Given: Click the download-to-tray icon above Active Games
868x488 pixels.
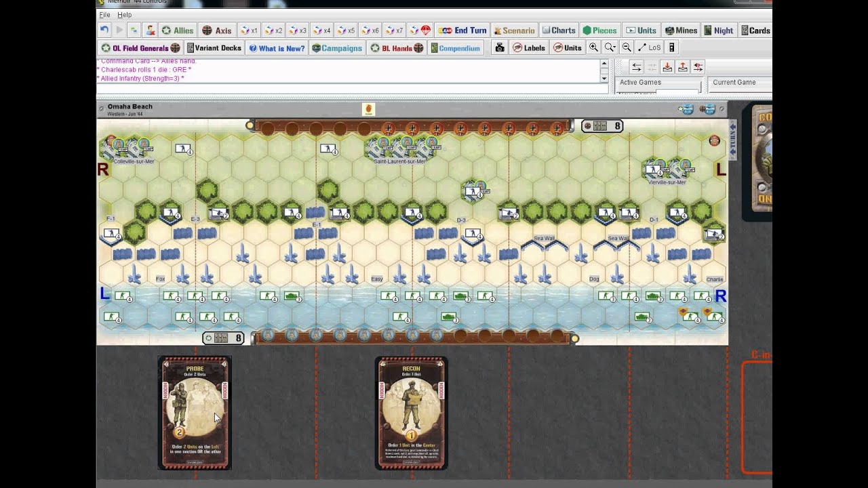Looking at the screenshot, I should click(x=667, y=66).
